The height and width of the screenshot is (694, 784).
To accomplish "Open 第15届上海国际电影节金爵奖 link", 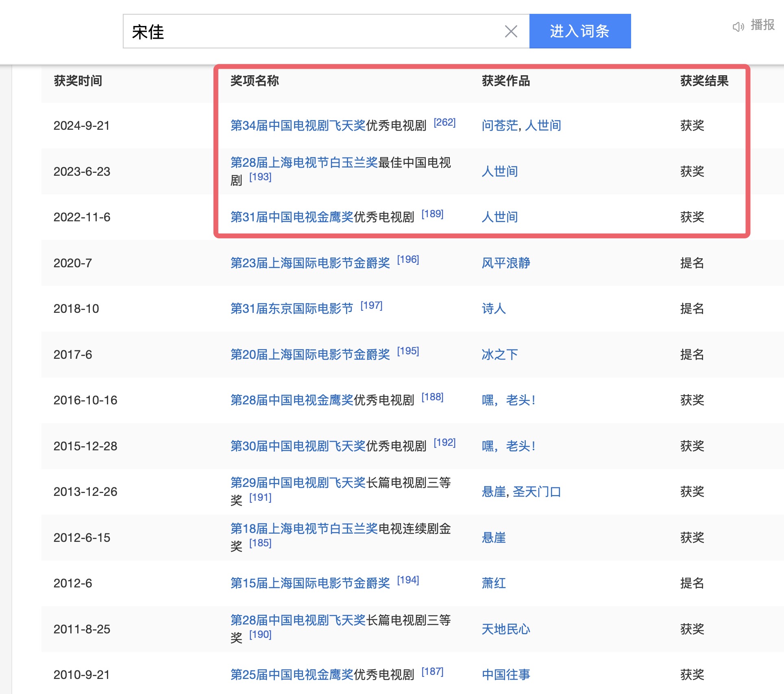I will click(310, 583).
